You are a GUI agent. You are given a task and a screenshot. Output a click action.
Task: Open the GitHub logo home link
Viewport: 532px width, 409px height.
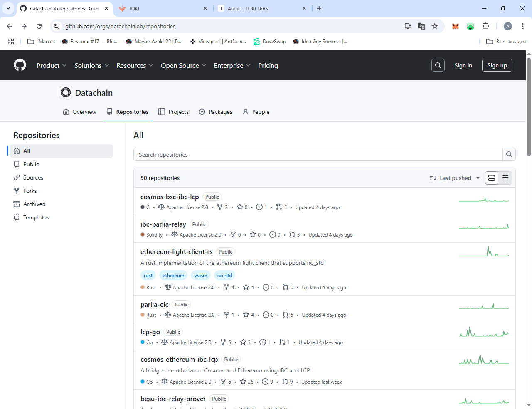(x=20, y=65)
